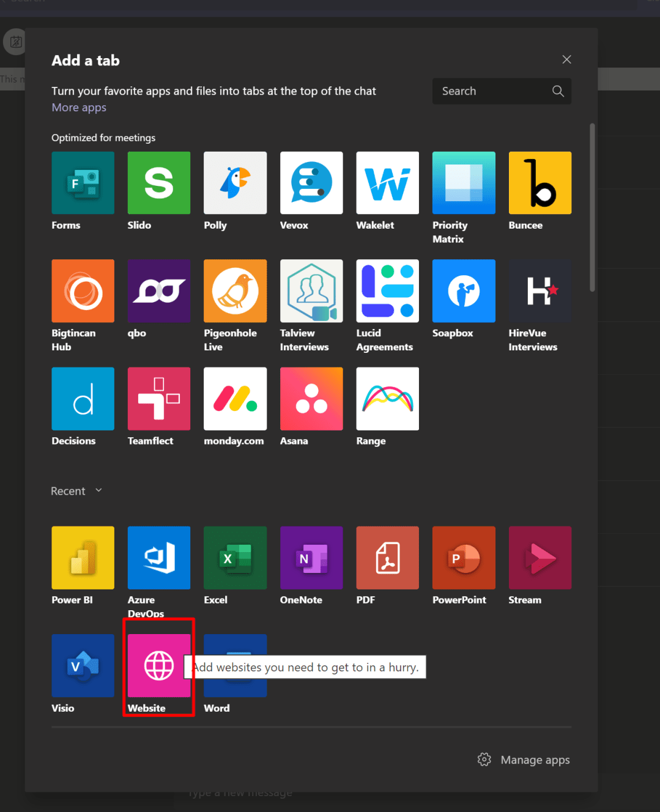Choose the Asana app icon
The width and height of the screenshot is (660, 812).
point(311,399)
